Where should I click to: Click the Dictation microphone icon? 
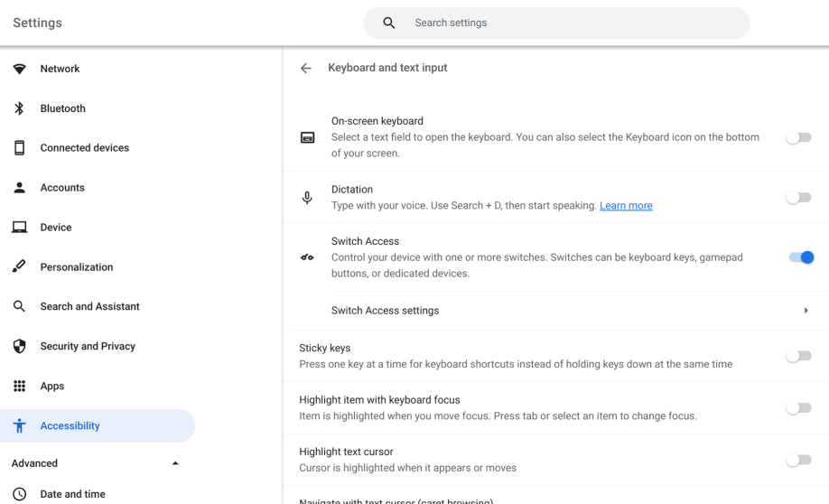point(307,198)
